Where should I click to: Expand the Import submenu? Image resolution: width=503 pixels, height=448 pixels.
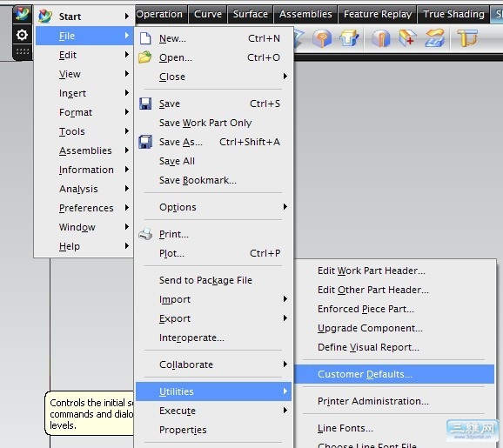coord(213,299)
